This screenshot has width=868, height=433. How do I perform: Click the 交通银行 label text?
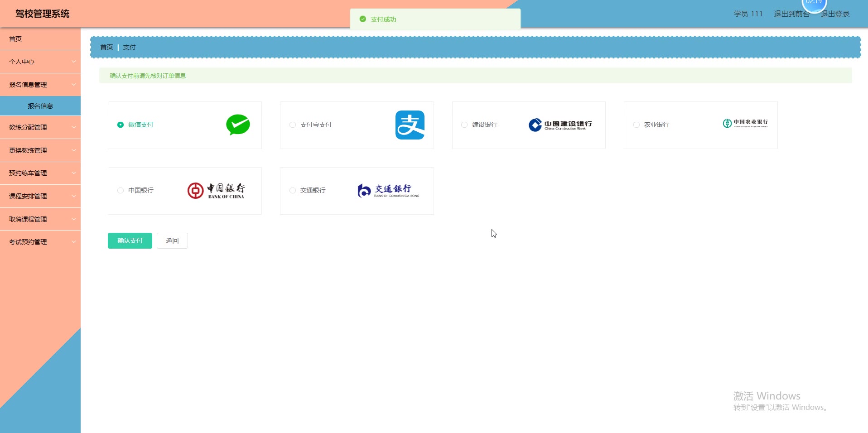[313, 190]
